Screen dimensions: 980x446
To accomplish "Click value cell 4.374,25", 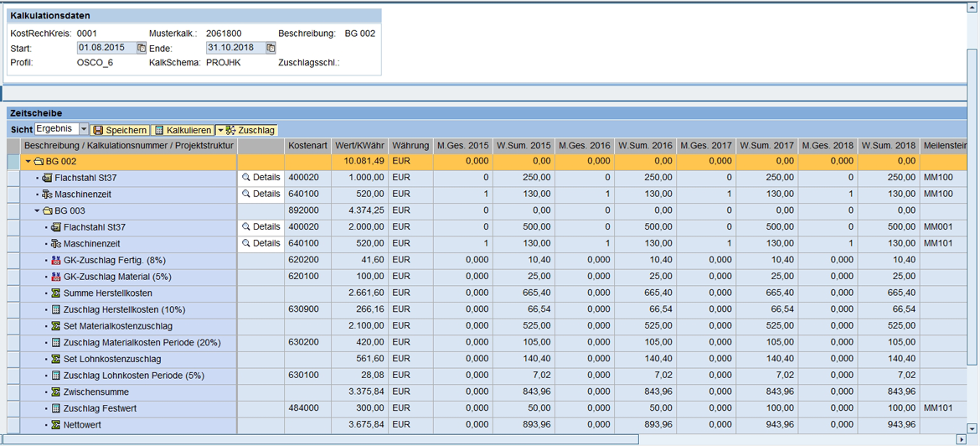I will pyautogui.click(x=359, y=210).
